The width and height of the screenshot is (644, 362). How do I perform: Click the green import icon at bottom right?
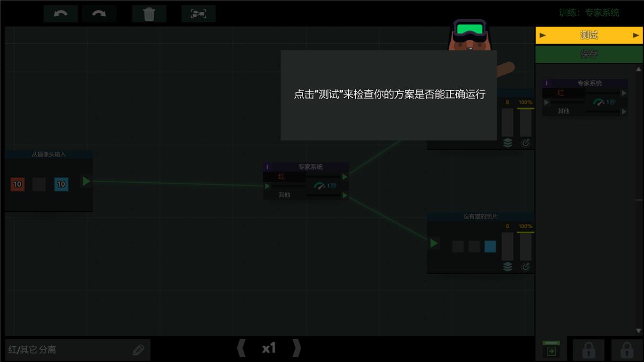click(x=551, y=350)
